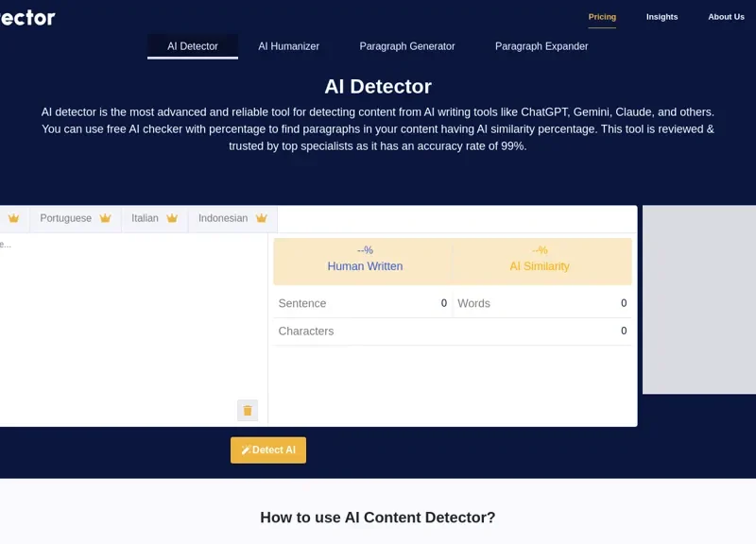Click the crown icon next to Indonesian
756x544 pixels.
(262, 218)
